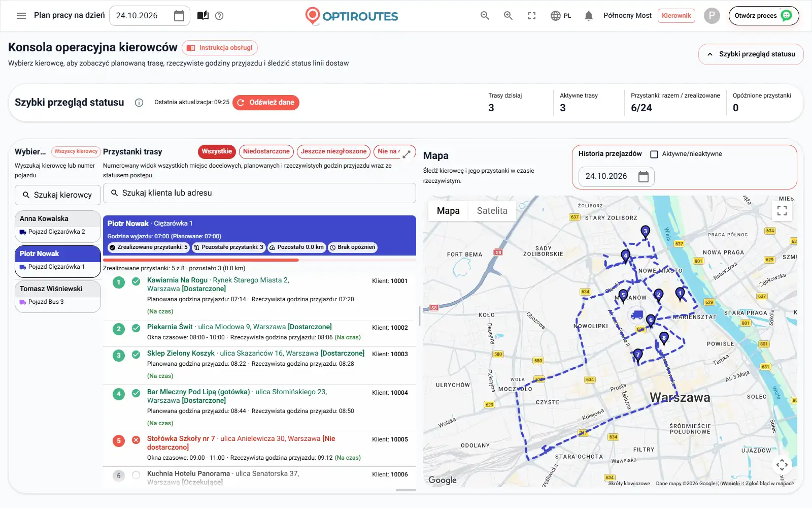812x508 pixels.
Task: Select driver Piotr Nowak card
Action: [58, 261]
